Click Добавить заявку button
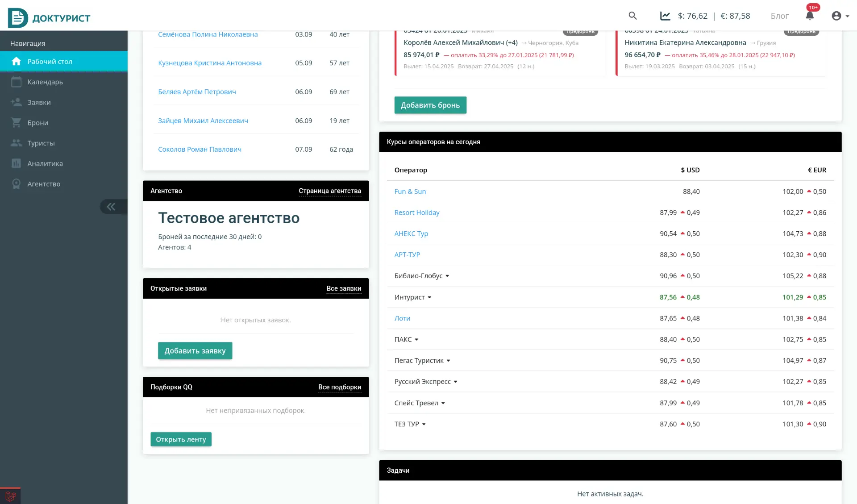Screen dimensions: 857x504 tap(195, 351)
